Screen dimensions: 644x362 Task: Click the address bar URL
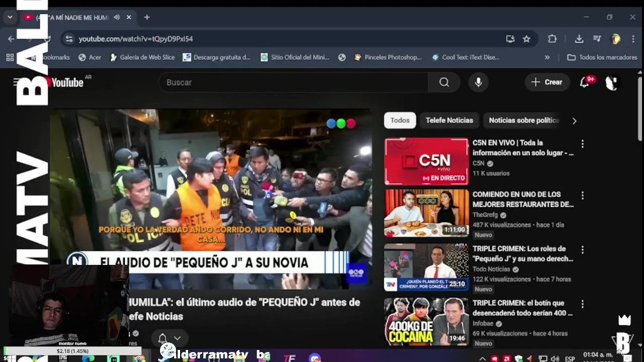[136, 39]
